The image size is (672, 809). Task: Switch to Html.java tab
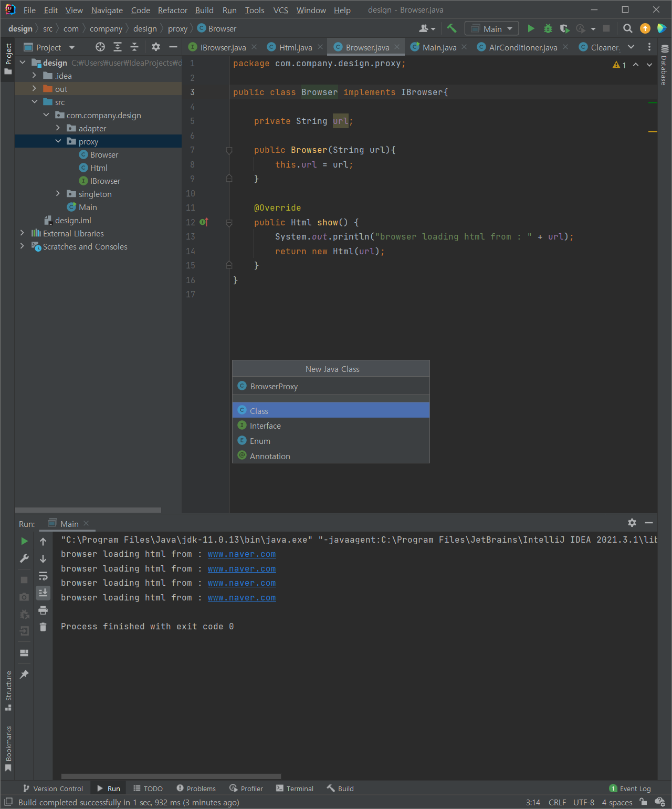click(295, 47)
